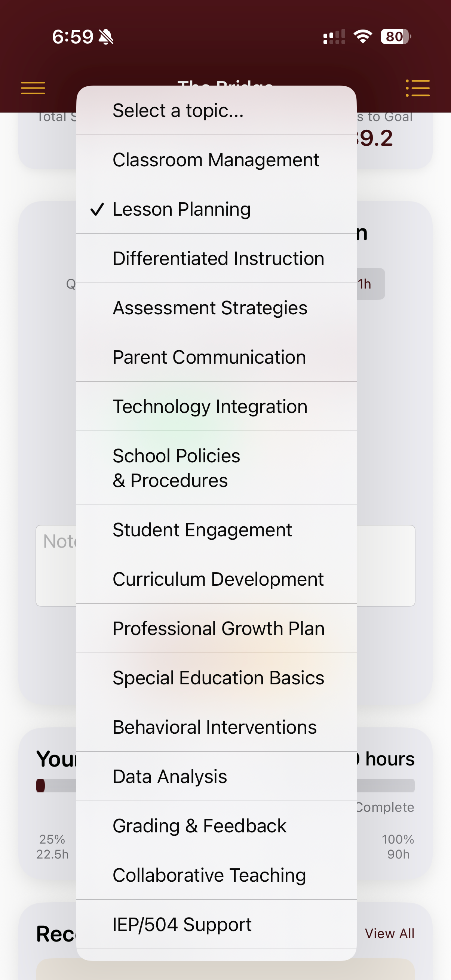Tap the battery level indicator
Viewport: 451px width, 980px height.
point(395,37)
